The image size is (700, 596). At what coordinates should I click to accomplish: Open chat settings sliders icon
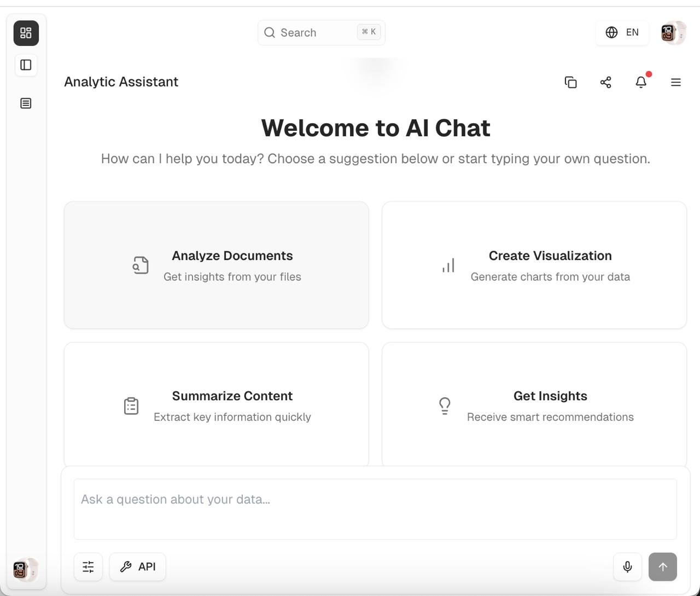88,566
